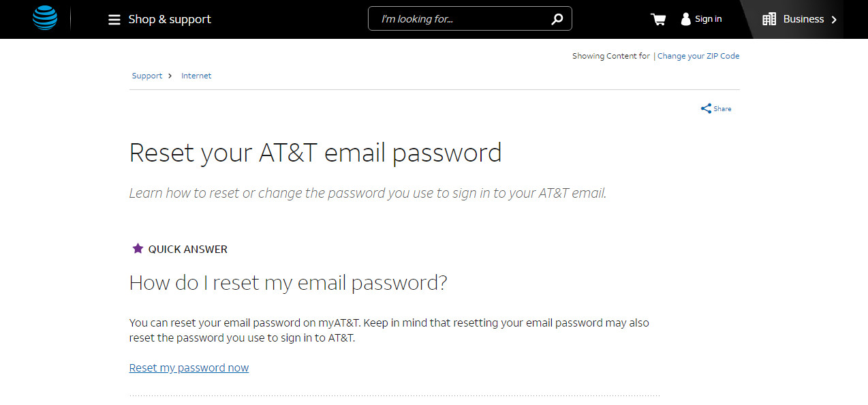
Task: Click the Share icon
Action: pos(706,108)
